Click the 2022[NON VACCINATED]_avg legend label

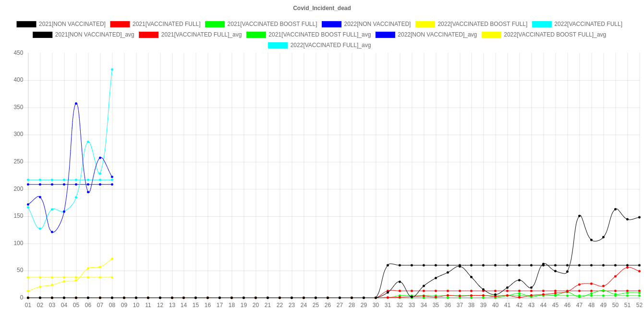[x=437, y=35]
